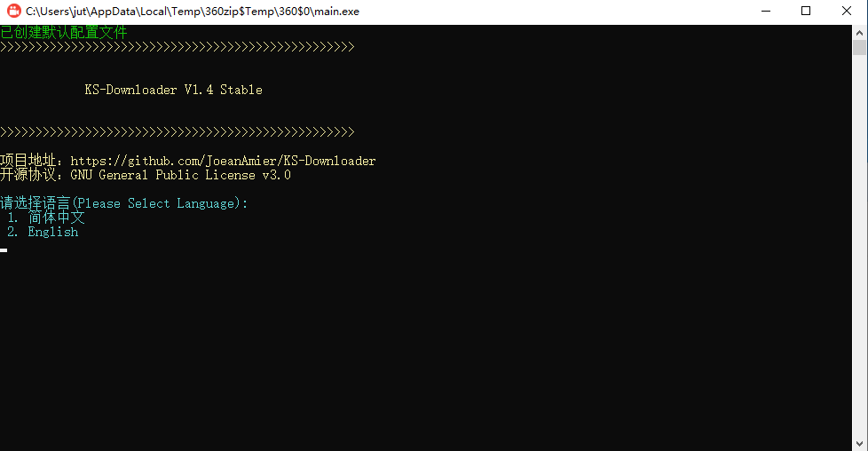Viewport: 868px width, 451px height.
Task: Click the 开源协议 label
Action: (28, 175)
